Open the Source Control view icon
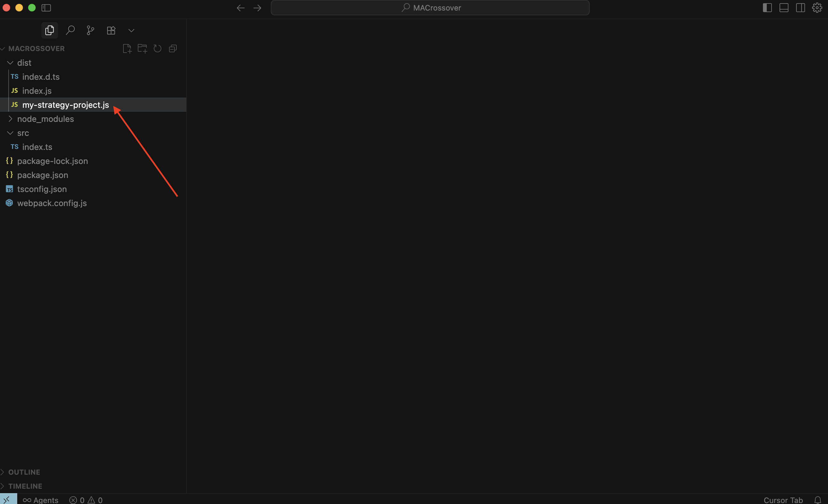Image resolution: width=828 pixels, height=504 pixels. pos(90,30)
